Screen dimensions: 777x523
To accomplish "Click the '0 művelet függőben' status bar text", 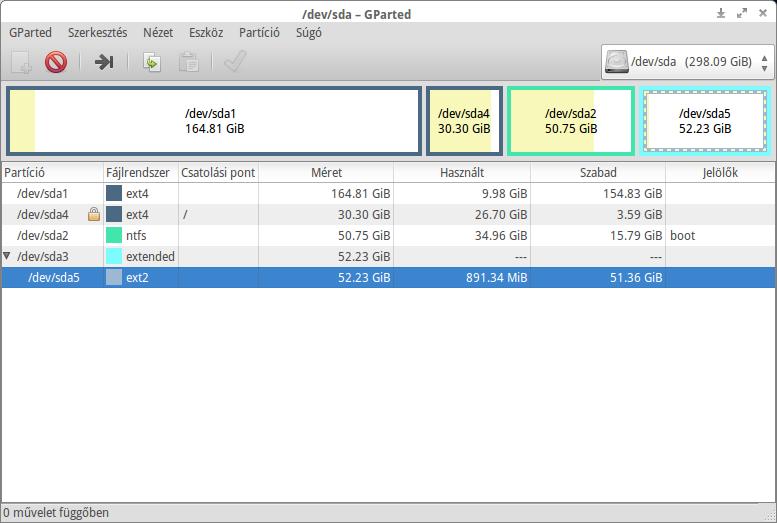I will (x=56, y=512).
